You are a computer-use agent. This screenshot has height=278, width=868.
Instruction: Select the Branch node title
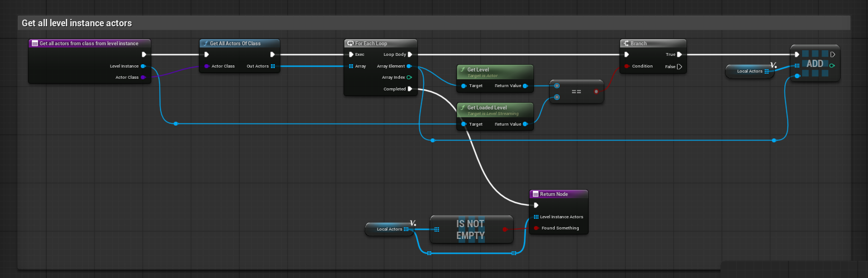pyautogui.click(x=653, y=43)
